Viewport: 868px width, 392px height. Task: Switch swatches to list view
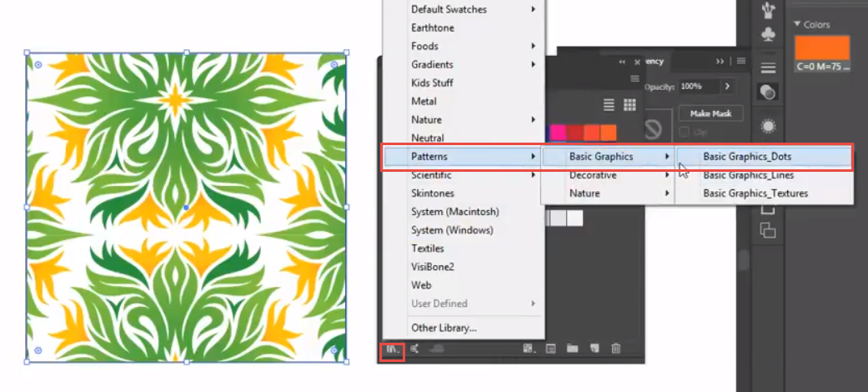coord(609,104)
